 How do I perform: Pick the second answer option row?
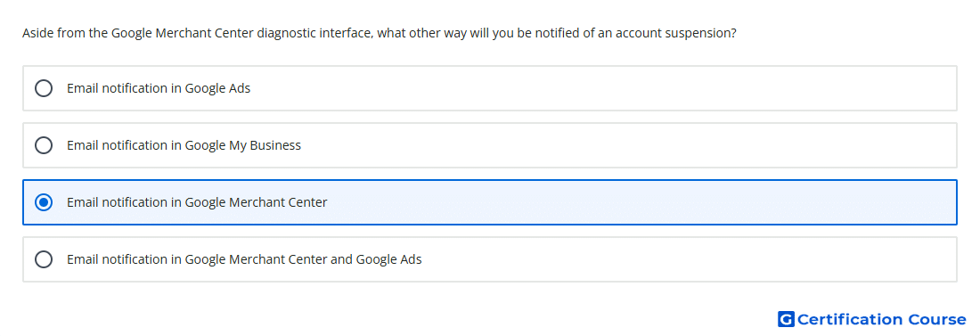[490, 145]
